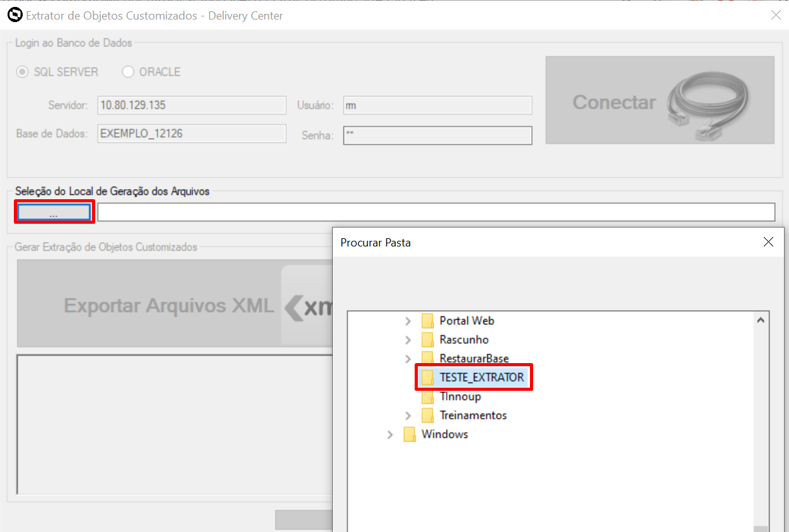Expand the RestaurarBase folder
This screenshot has height=532, width=789.
(408, 359)
